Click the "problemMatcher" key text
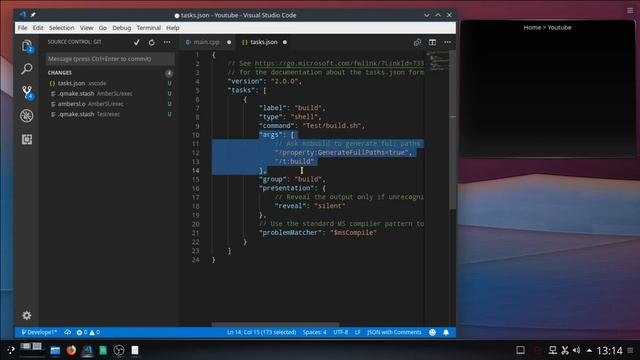 tap(290, 233)
